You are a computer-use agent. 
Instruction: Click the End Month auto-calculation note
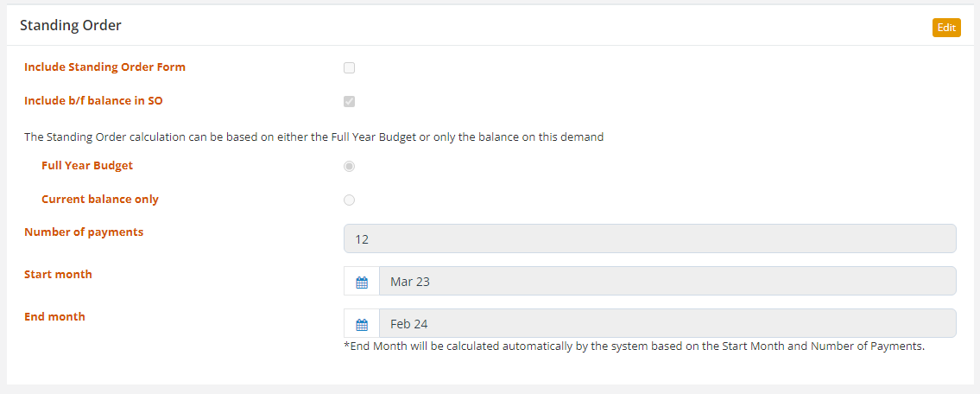pos(635,346)
